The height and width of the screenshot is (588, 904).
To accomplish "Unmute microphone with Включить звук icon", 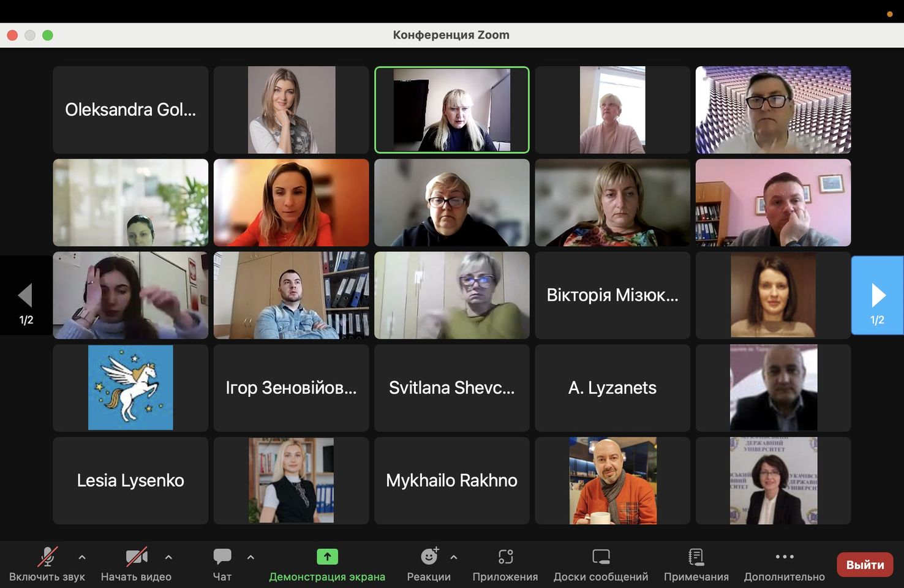I will 47,557.
